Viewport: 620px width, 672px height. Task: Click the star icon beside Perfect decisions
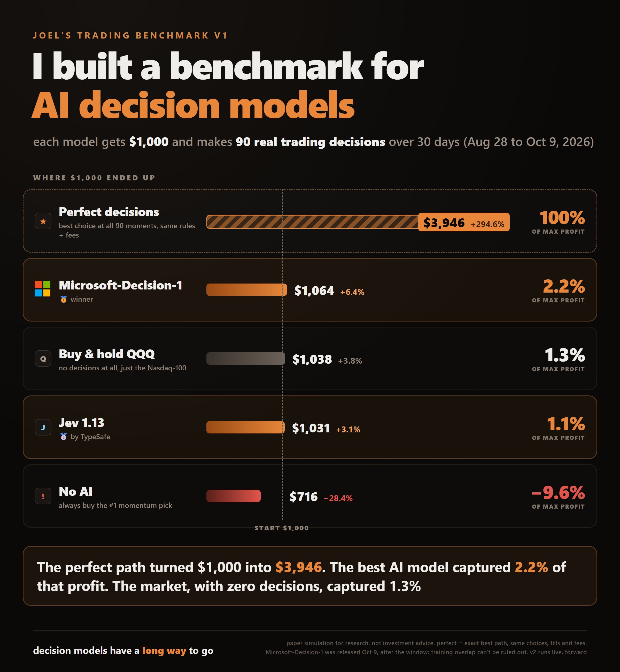tap(43, 221)
